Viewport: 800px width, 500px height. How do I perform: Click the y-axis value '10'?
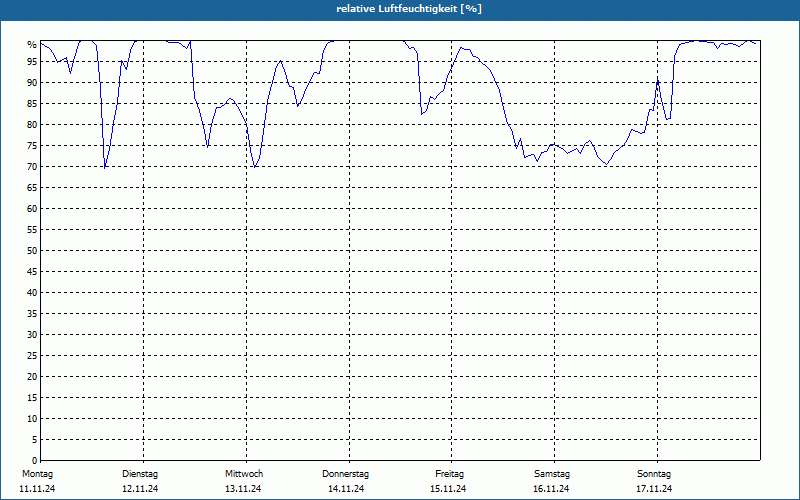click(x=32, y=418)
